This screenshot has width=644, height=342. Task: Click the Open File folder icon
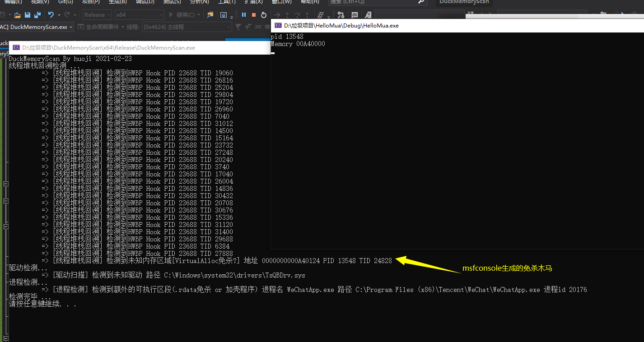tap(17, 15)
